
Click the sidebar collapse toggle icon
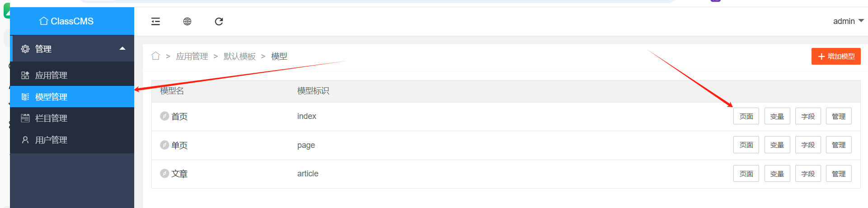click(155, 21)
